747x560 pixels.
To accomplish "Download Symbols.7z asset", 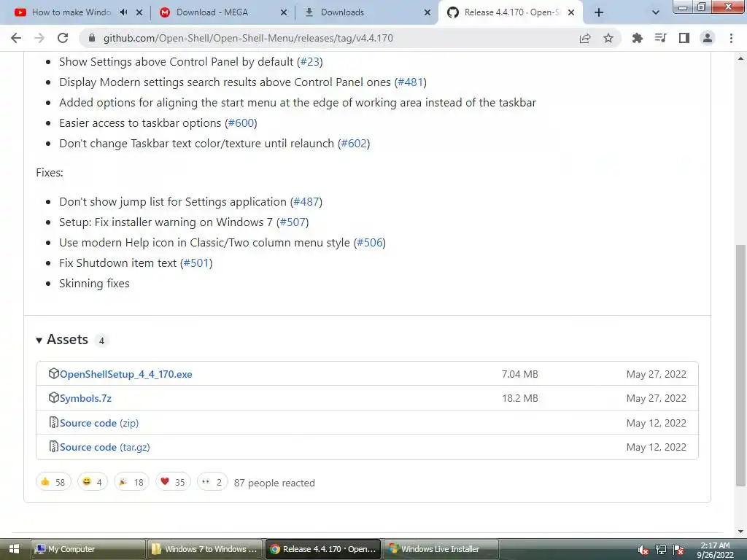I will 85,399.
